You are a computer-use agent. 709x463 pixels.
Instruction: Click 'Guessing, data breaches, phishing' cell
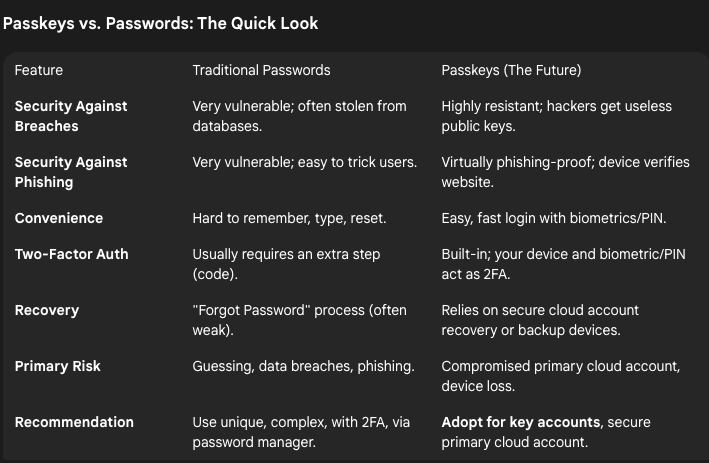[303, 366]
